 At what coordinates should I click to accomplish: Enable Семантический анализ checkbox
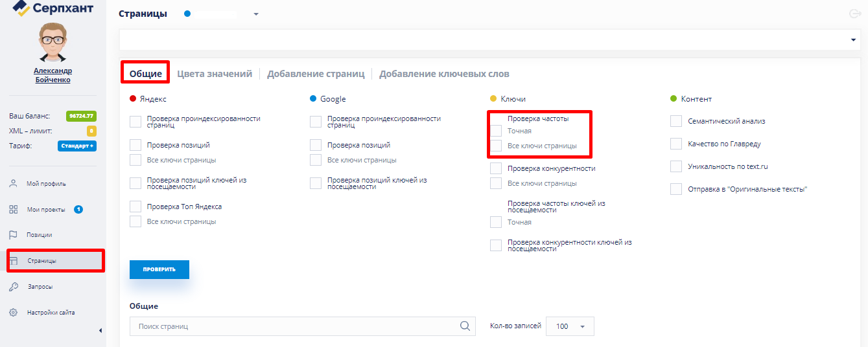[x=676, y=121]
